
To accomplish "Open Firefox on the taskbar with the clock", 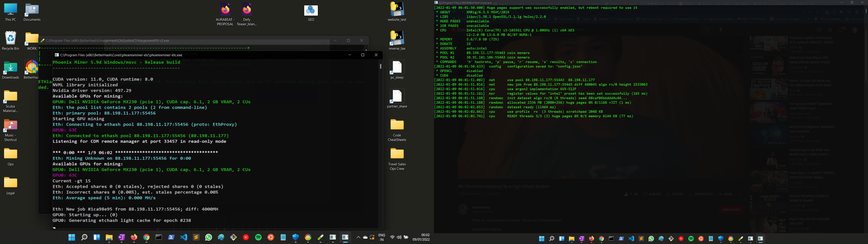I will point(134,237).
